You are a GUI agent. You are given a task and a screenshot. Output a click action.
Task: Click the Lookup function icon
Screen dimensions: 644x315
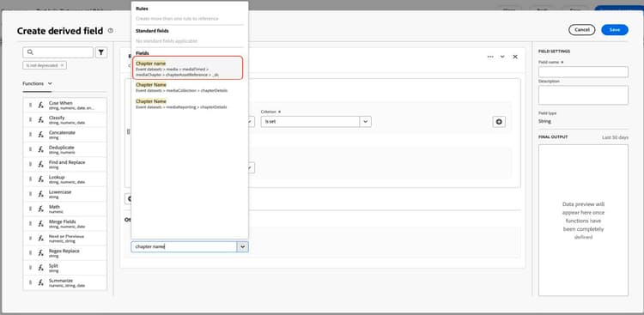[40, 179]
